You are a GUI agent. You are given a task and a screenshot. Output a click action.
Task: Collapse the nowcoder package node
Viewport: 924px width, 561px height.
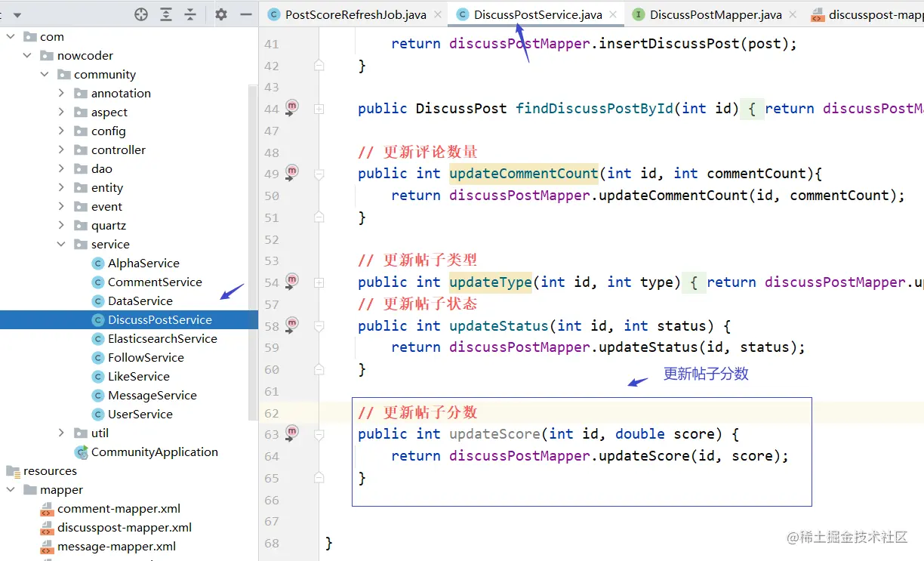(x=27, y=55)
